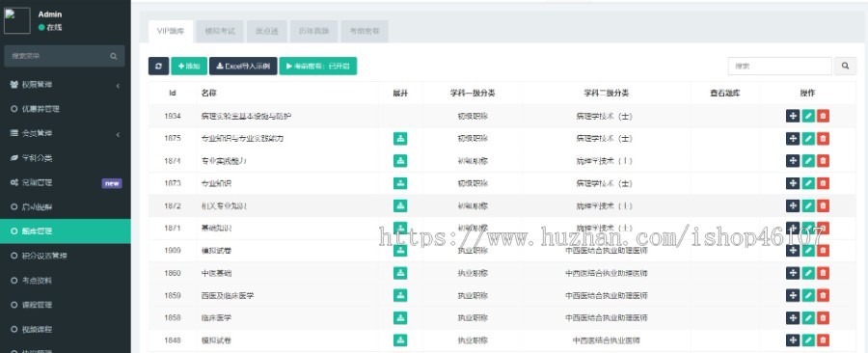868x353 pixels.
Task: Click the Id column header
Action: click(173, 93)
